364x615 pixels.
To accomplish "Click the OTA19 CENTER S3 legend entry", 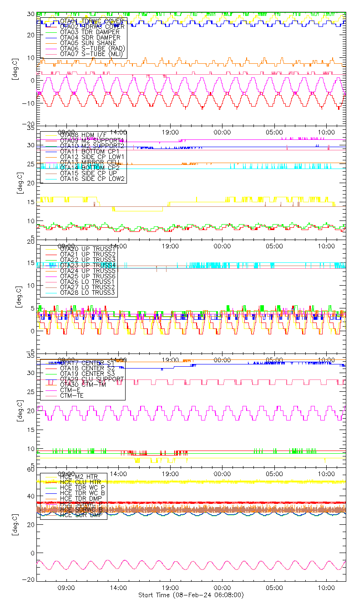I will pos(87,374).
